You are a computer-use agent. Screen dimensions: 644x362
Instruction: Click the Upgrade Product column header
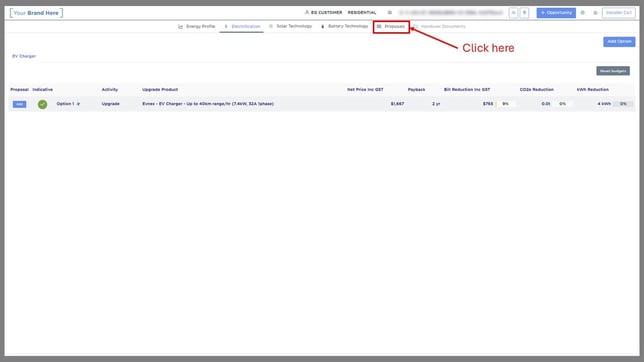pos(160,90)
